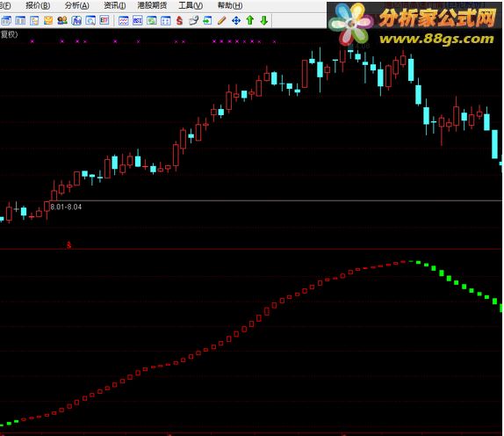504x436 pixels.
Task: Click the magnifier search window icon
Action: 90,20
